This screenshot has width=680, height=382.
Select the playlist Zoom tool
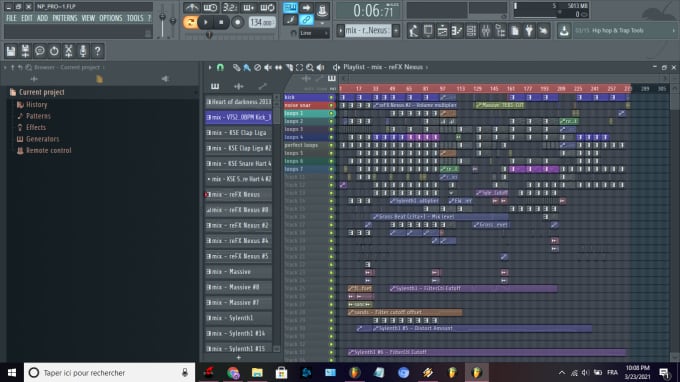[x=310, y=68]
